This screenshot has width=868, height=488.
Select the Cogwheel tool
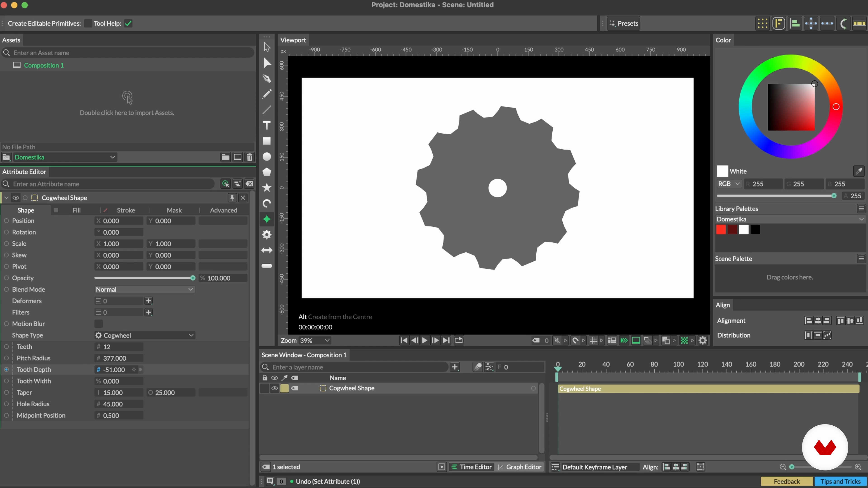click(267, 235)
